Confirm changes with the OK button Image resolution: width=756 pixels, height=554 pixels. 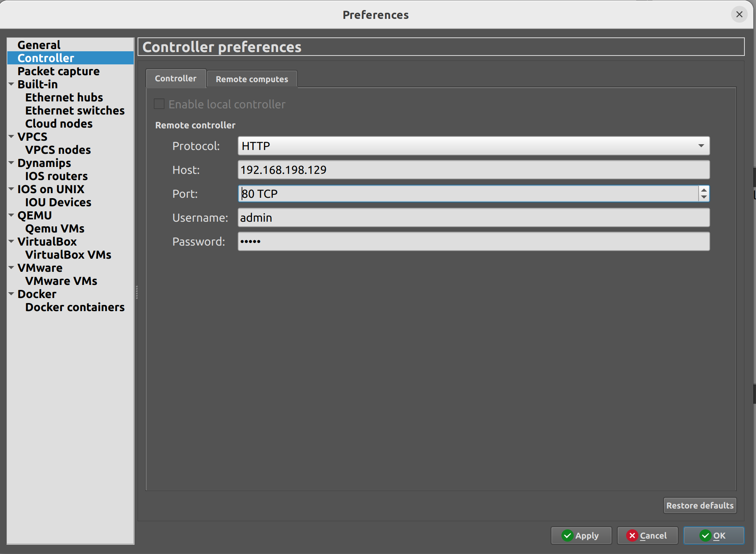tap(713, 535)
